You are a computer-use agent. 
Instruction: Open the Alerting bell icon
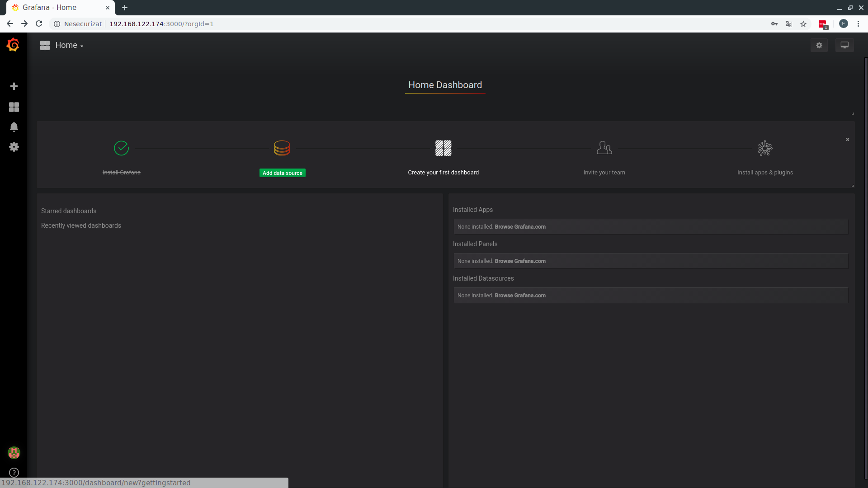[x=14, y=127]
